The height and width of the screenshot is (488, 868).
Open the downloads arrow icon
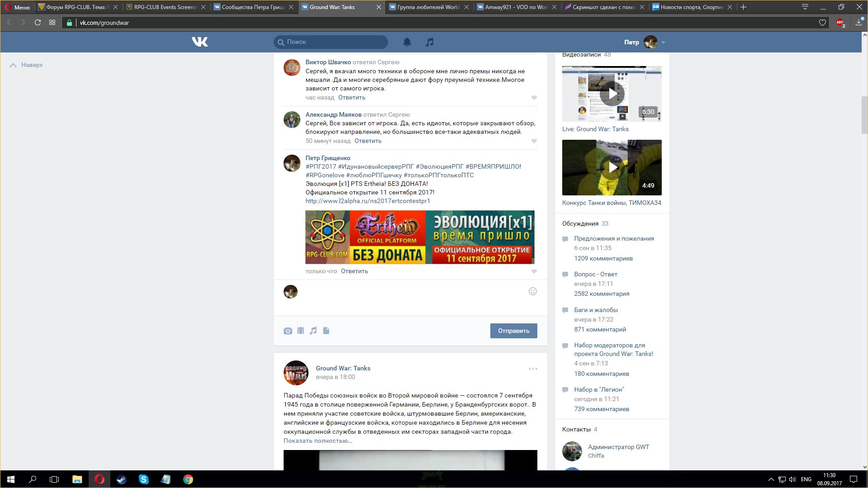tap(859, 23)
